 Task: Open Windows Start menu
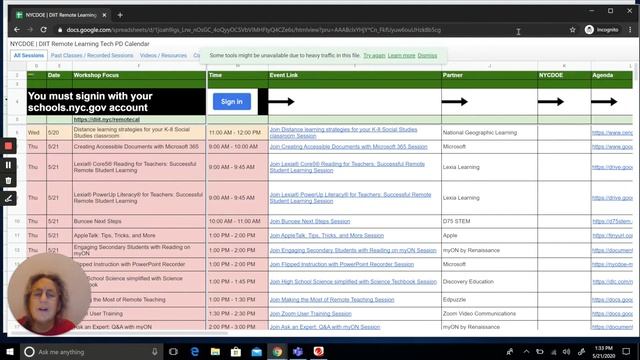coord(10,351)
